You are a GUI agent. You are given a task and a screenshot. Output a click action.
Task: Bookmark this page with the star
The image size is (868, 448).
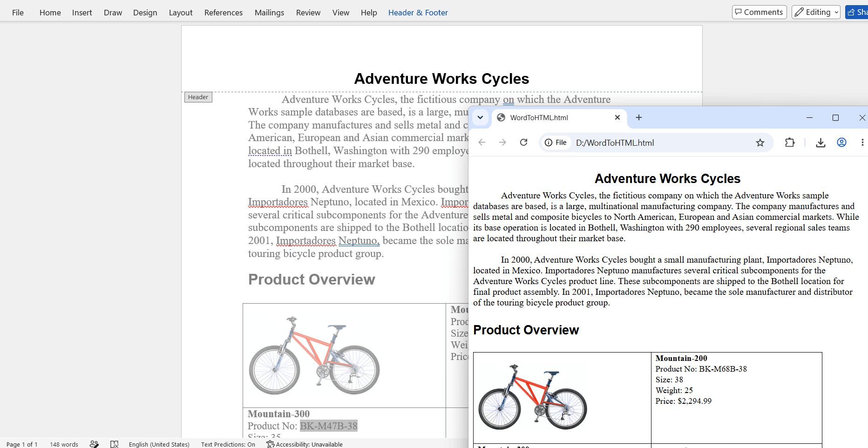[x=760, y=143]
